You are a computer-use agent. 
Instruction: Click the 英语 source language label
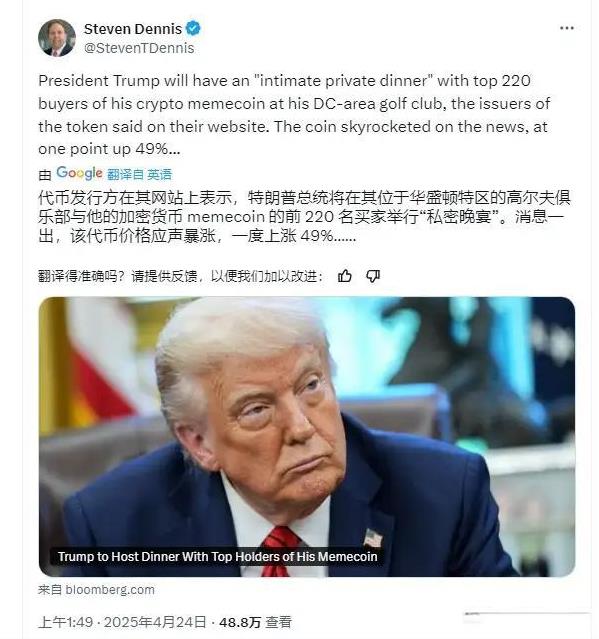click(x=159, y=174)
